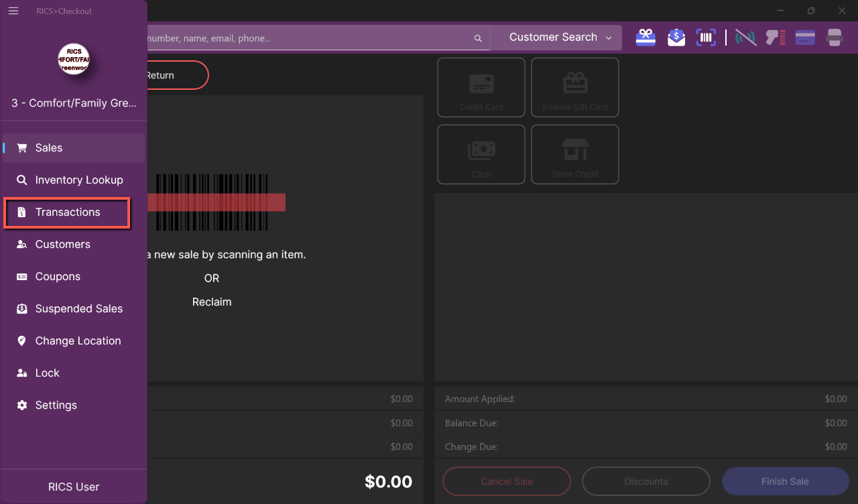Open the Customers page
The image size is (858, 504).
point(62,245)
